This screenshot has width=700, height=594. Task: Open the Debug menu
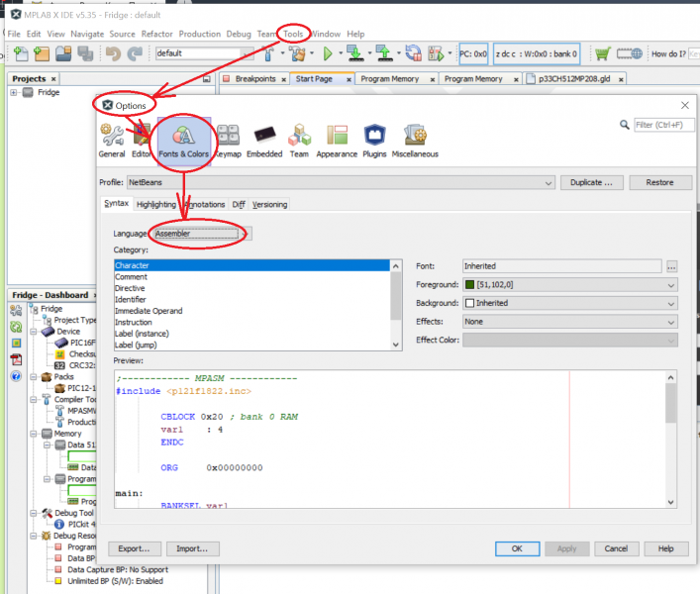pyautogui.click(x=239, y=34)
